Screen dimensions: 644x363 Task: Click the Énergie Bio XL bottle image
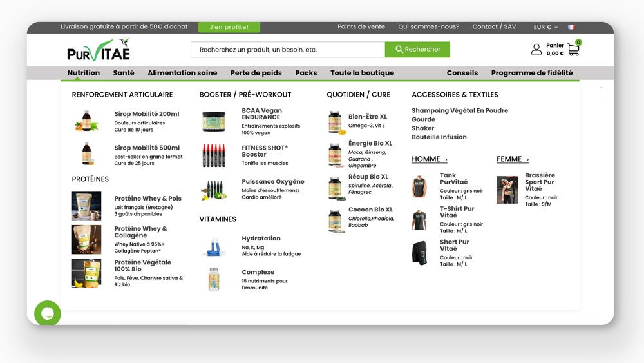pyautogui.click(x=335, y=155)
